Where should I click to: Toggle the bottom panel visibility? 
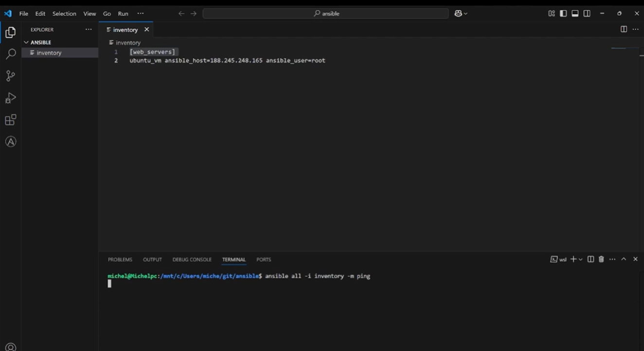[x=575, y=14]
